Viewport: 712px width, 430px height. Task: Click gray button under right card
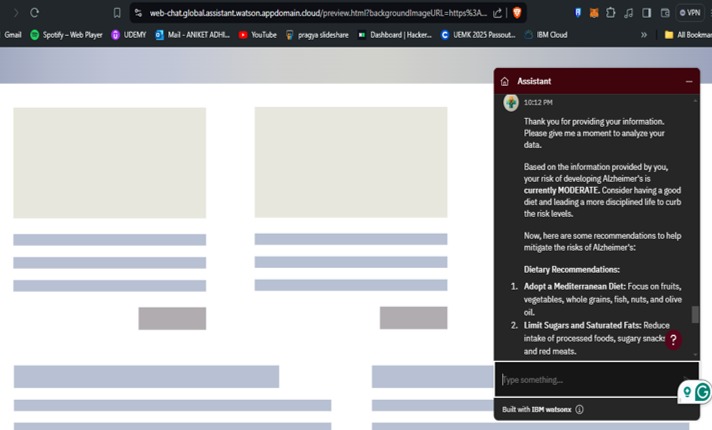[x=414, y=318]
